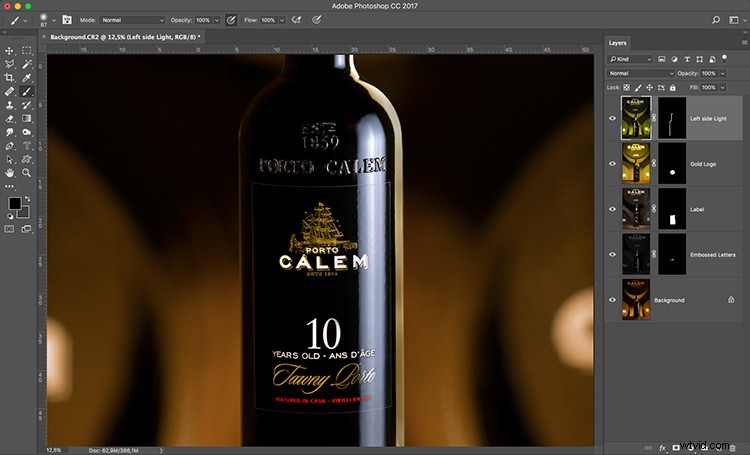
Task: Select the Move tool
Action: [9, 50]
